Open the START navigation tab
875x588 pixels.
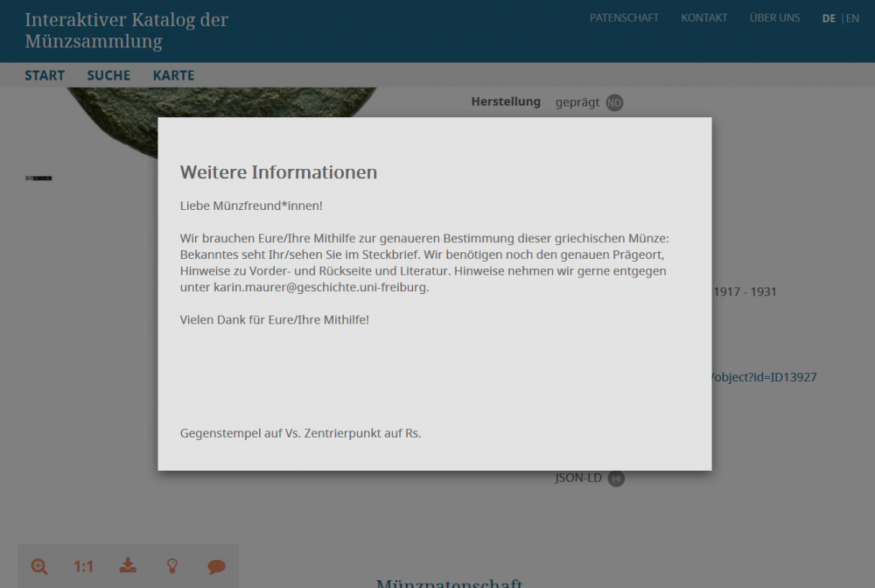pos(45,75)
